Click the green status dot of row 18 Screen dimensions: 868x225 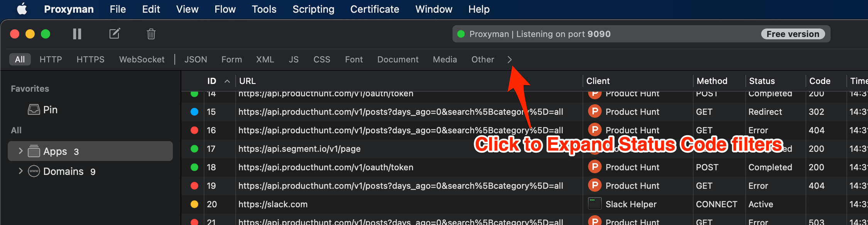click(x=194, y=167)
